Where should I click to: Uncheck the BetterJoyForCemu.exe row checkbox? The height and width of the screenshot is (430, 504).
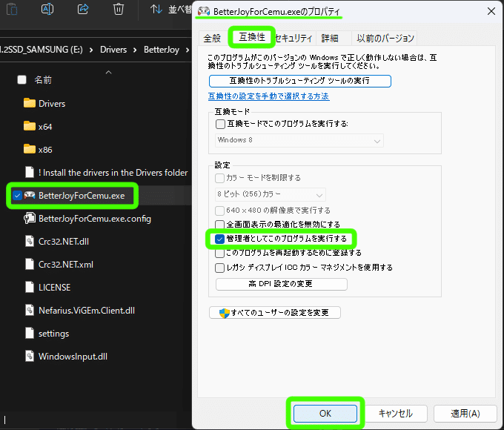point(17,195)
